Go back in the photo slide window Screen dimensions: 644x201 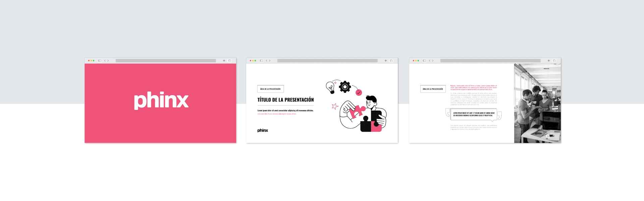point(430,61)
